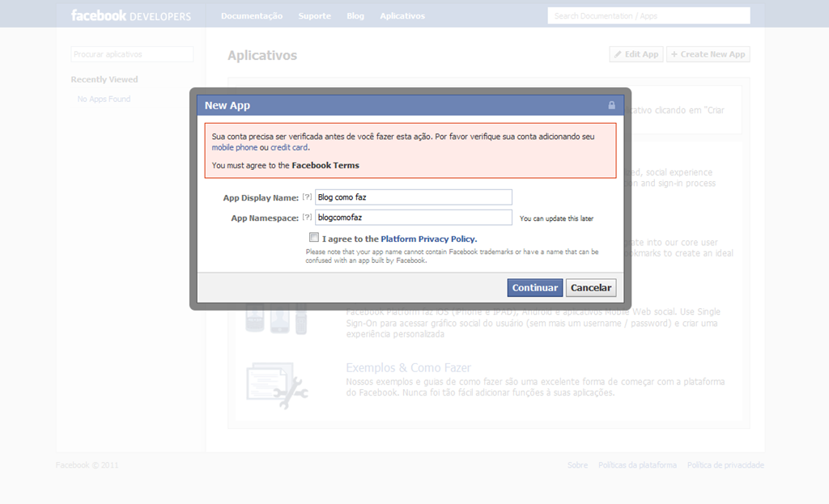
Task: Open the Documentação menu item
Action: click(252, 16)
